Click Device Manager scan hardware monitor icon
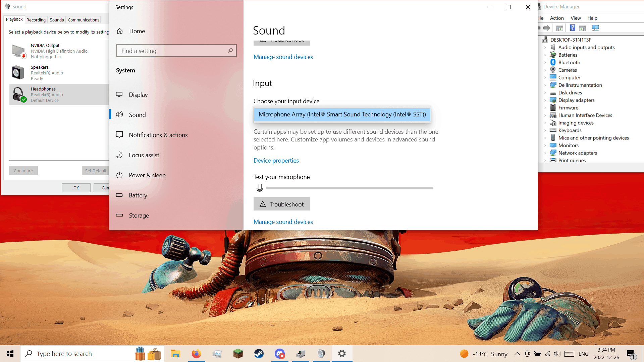This screenshot has width=644, height=362. coord(595,28)
